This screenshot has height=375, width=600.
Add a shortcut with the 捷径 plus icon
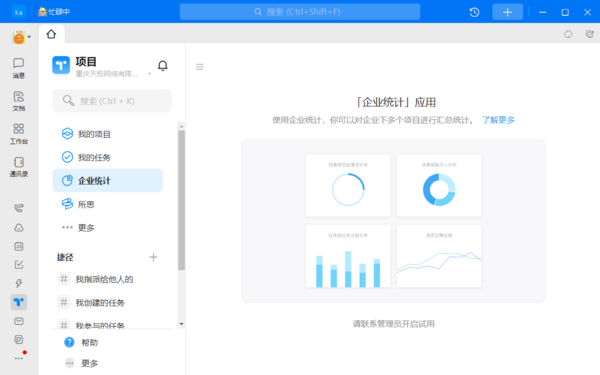(153, 257)
